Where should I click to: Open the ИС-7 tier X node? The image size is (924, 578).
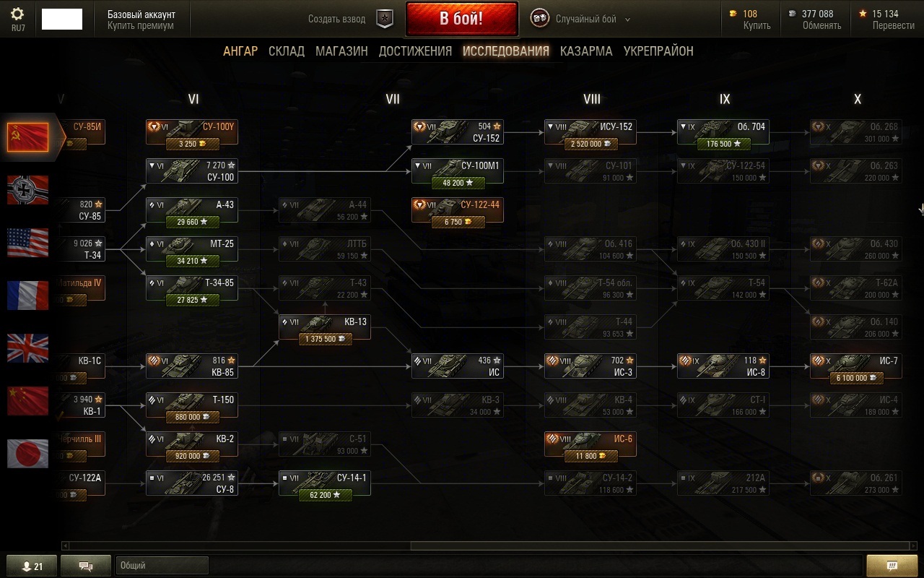(856, 368)
